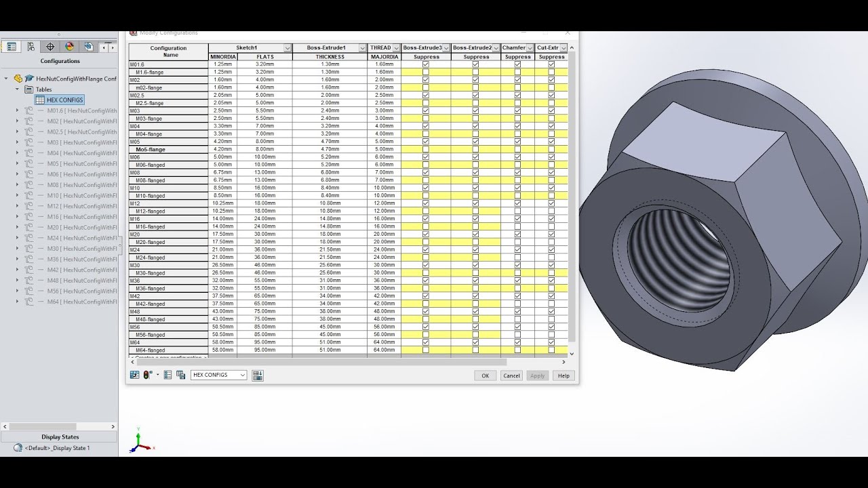
Task: Click the Tables folder icon
Action: coord(28,89)
